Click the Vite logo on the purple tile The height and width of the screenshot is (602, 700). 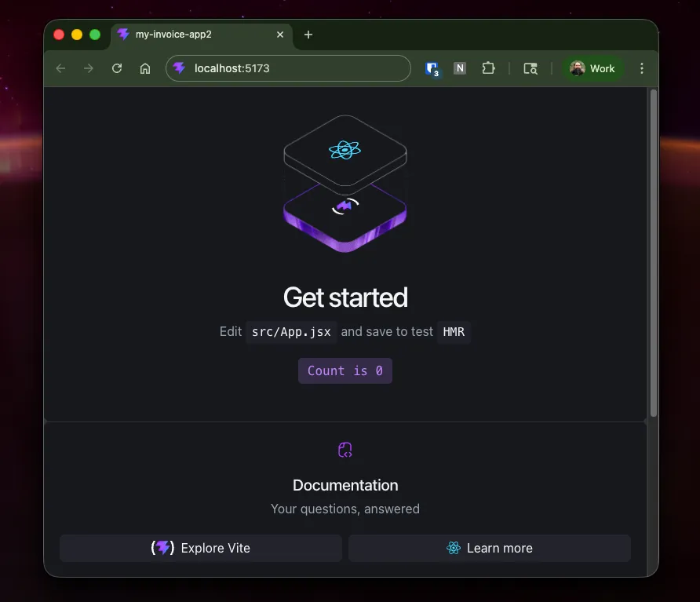tap(345, 206)
